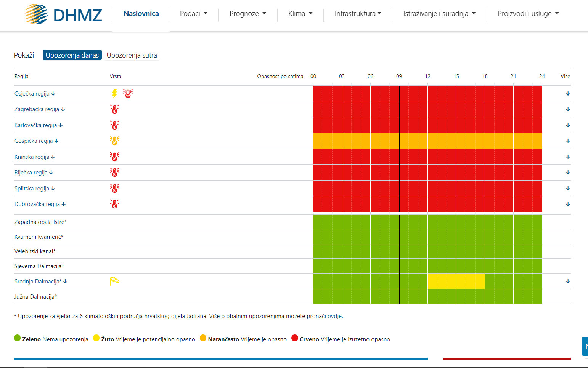The height and width of the screenshot is (368, 588).
Task: Go to Naslovnica home tab
Action: point(141,14)
